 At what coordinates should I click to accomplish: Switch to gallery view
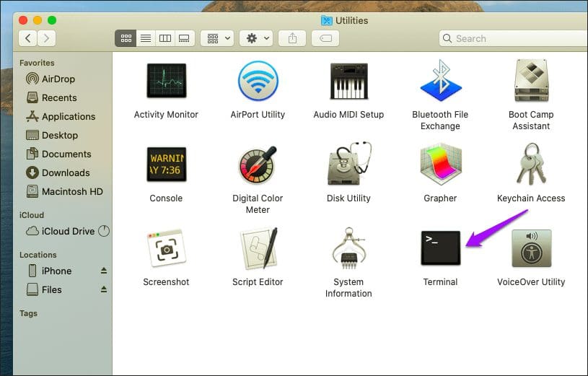pos(185,38)
